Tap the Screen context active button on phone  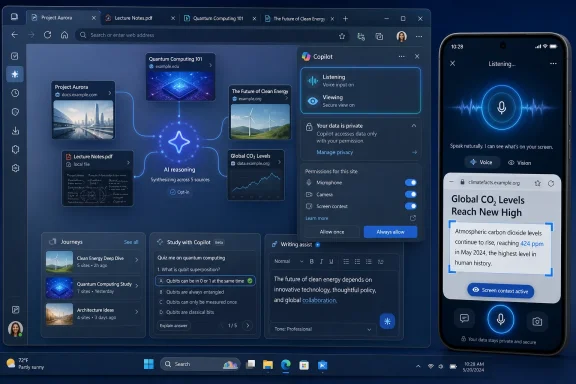pos(500,290)
